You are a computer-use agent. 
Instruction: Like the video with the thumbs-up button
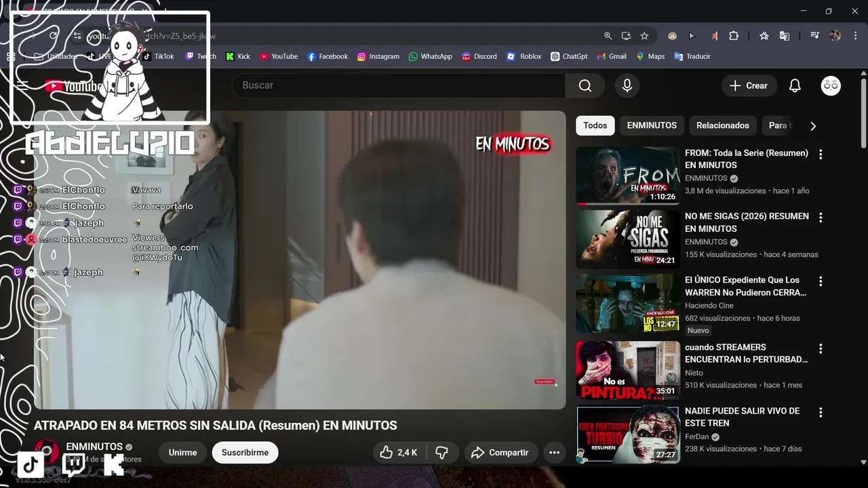click(x=399, y=453)
